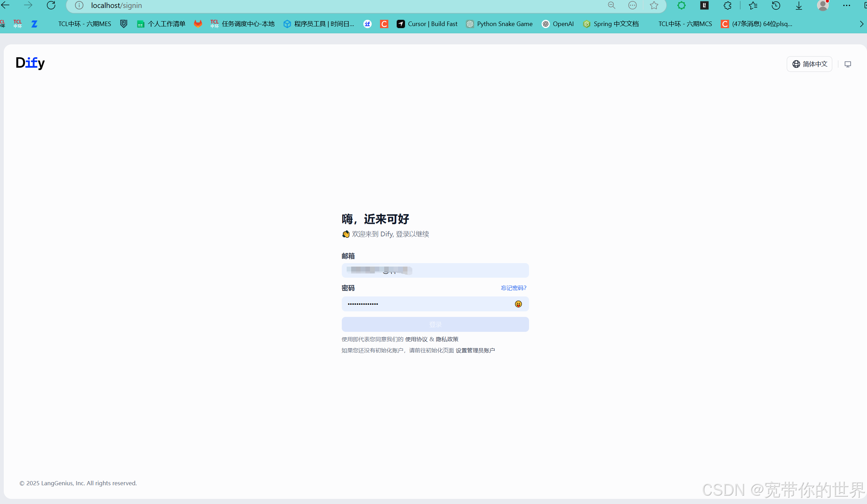This screenshot has width=867, height=504.
Task: Open the browser profile avatar
Action: 823,5
